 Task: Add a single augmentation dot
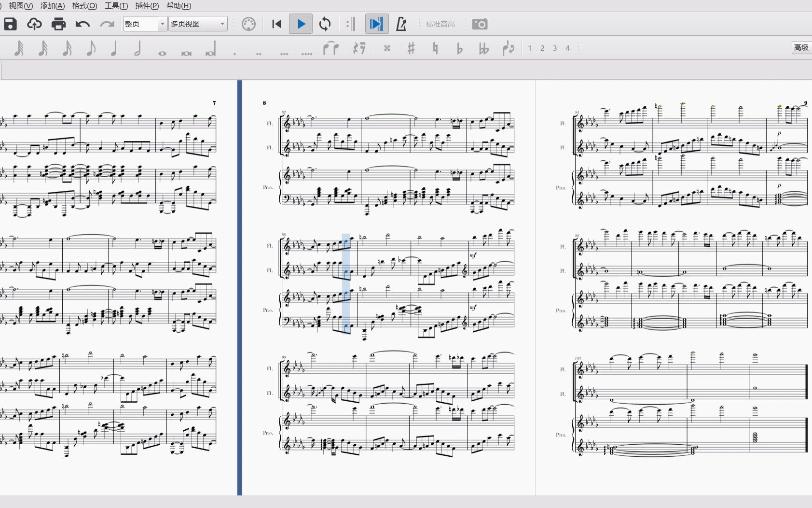(234, 54)
